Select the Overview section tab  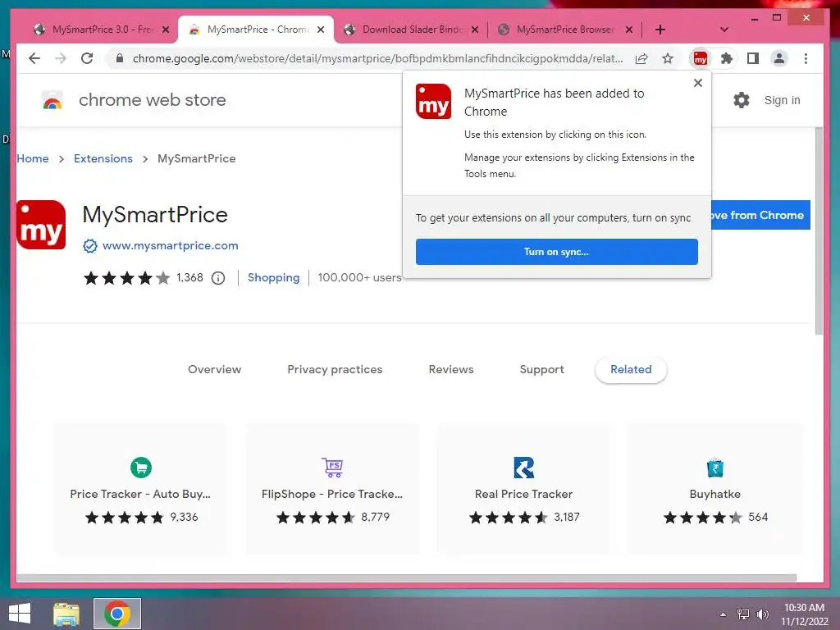tap(214, 370)
